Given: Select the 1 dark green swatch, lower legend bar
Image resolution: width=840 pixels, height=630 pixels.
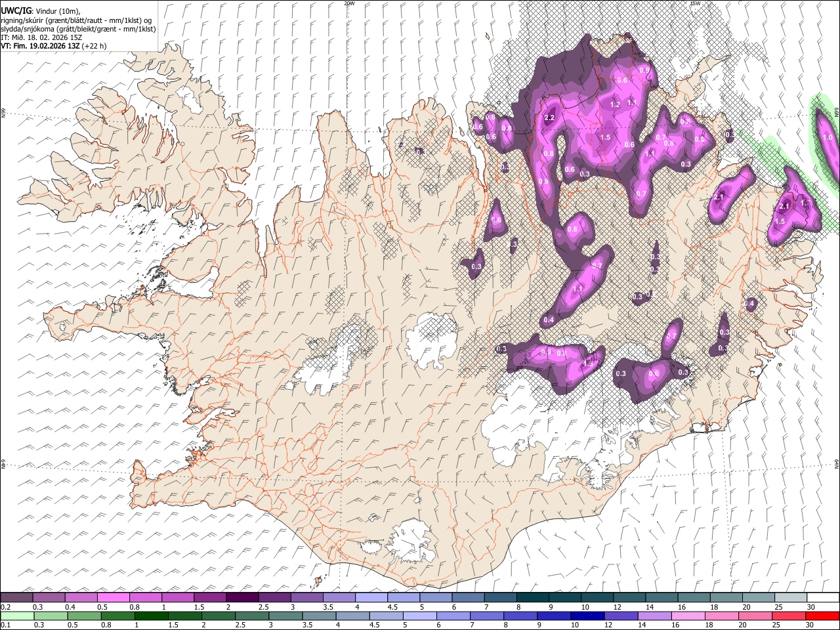Looking at the screenshot, I should click(151, 616).
